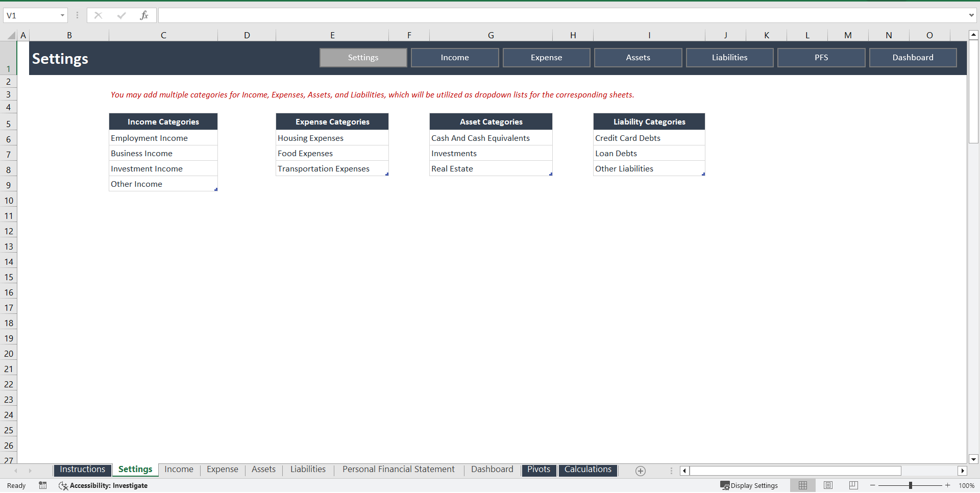Select the Credit Card Debts cell

[x=649, y=138]
